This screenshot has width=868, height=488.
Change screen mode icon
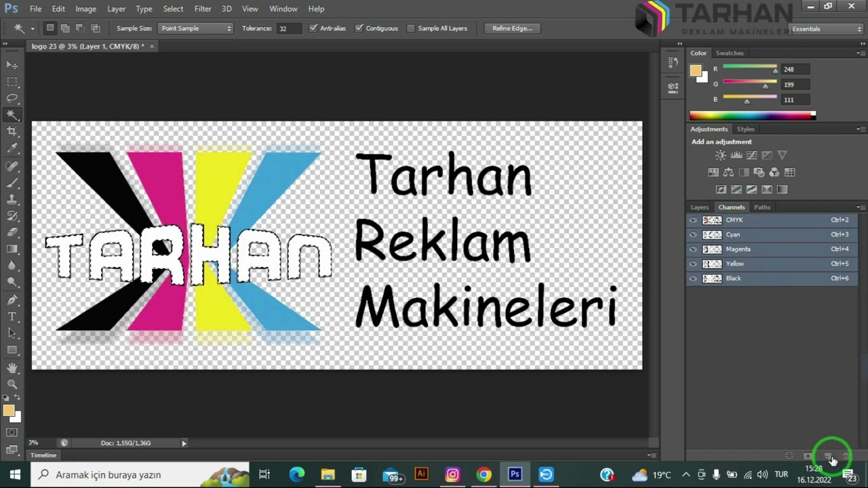click(12, 449)
